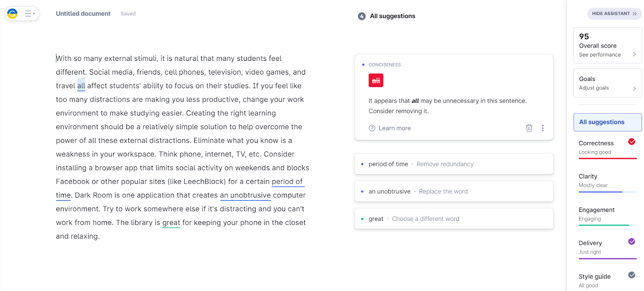
Task: Expand the 'period of time' suggestion
Action: tap(454, 164)
